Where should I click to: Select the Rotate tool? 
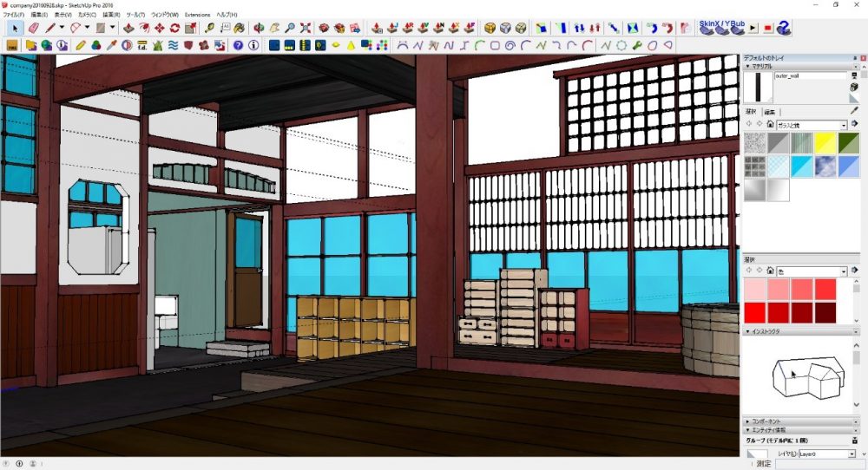point(174,29)
